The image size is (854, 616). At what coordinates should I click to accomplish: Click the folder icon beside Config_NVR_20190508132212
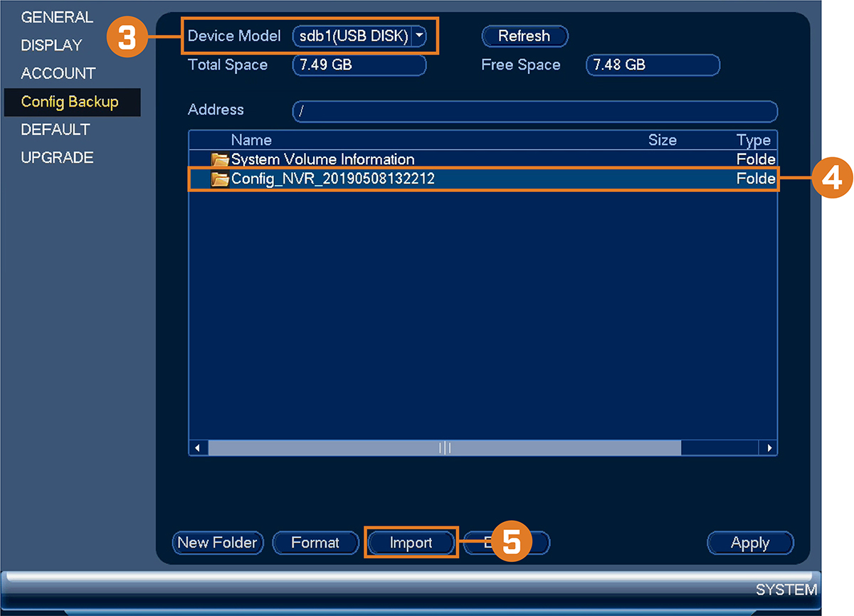[220, 179]
